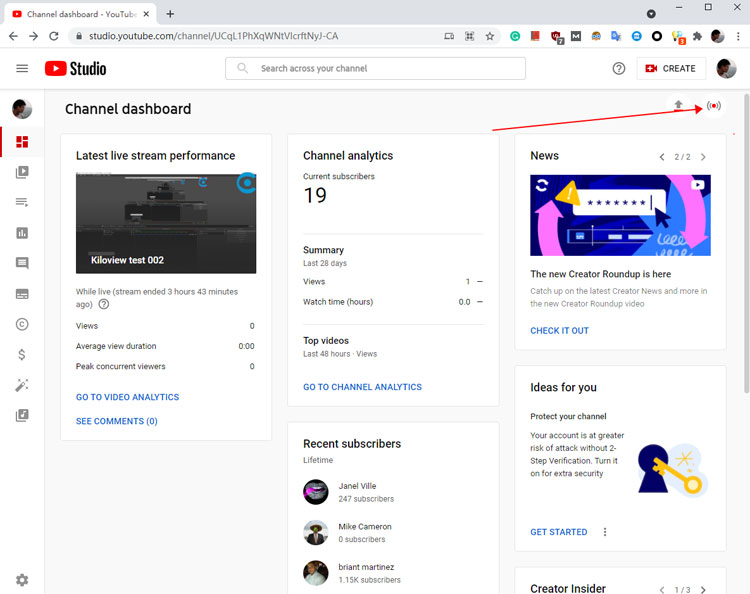Open the Audio library sidebar icon
Viewport: 750px width, 594px height.
point(22,415)
